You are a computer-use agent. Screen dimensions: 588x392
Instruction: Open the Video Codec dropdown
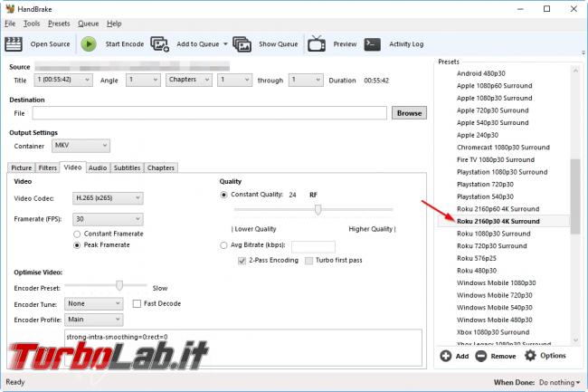click(x=108, y=198)
